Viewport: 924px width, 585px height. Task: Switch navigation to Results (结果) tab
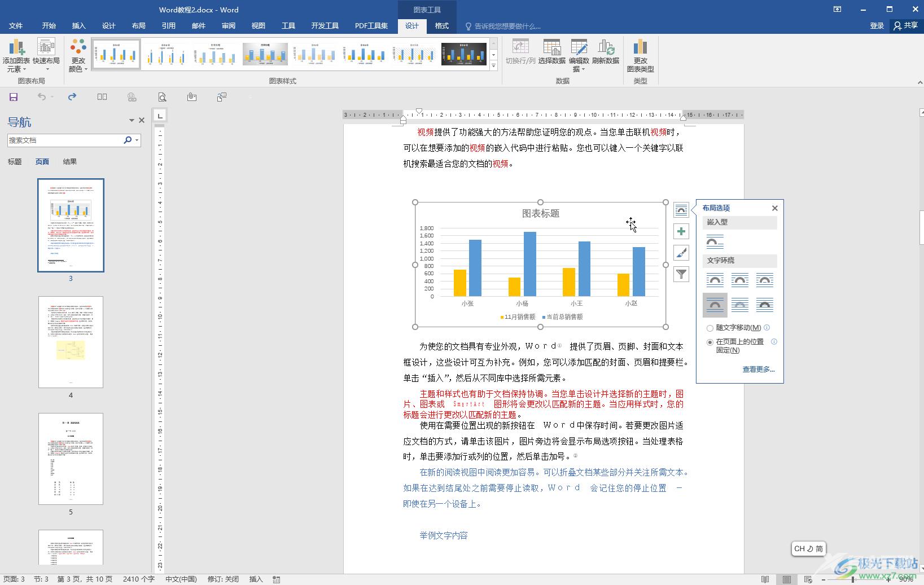(70, 162)
